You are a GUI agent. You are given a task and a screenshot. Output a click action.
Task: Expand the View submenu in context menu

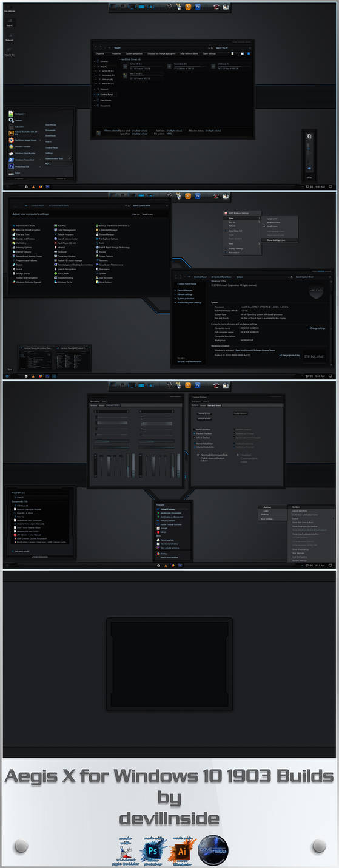click(243, 218)
